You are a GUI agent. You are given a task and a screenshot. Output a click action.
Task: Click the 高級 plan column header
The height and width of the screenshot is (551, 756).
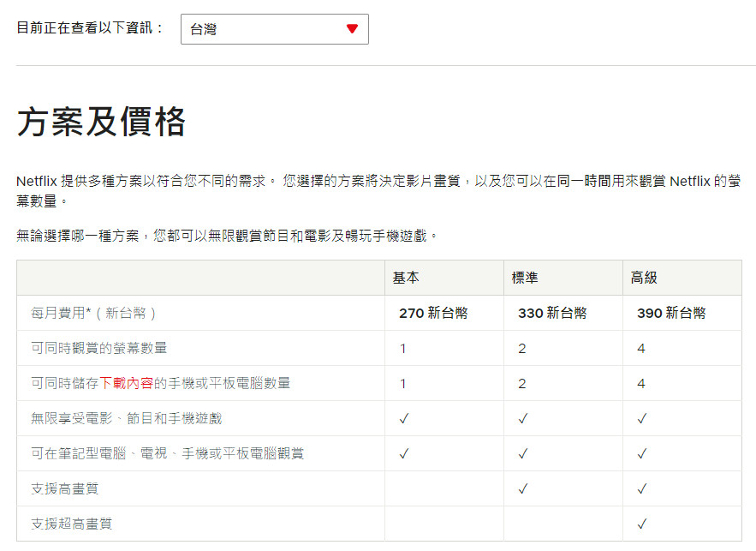click(x=644, y=278)
